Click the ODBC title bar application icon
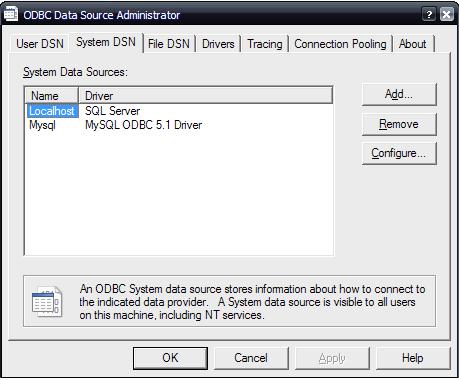This screenshot has height=380, width=459. click(10, 14)
